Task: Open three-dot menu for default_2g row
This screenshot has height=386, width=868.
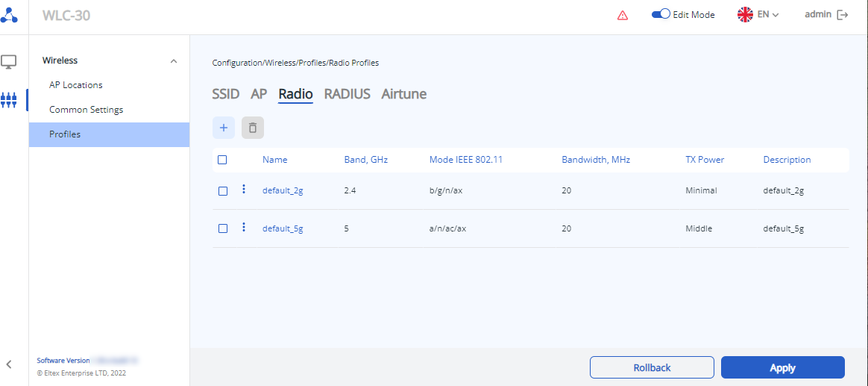Action: click(244, 190)
